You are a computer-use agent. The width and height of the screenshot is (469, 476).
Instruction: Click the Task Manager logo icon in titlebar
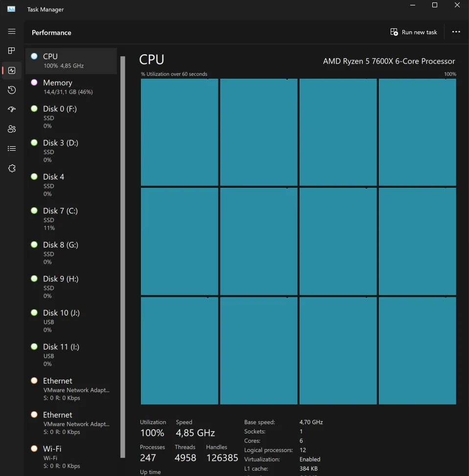click(11, 9)
